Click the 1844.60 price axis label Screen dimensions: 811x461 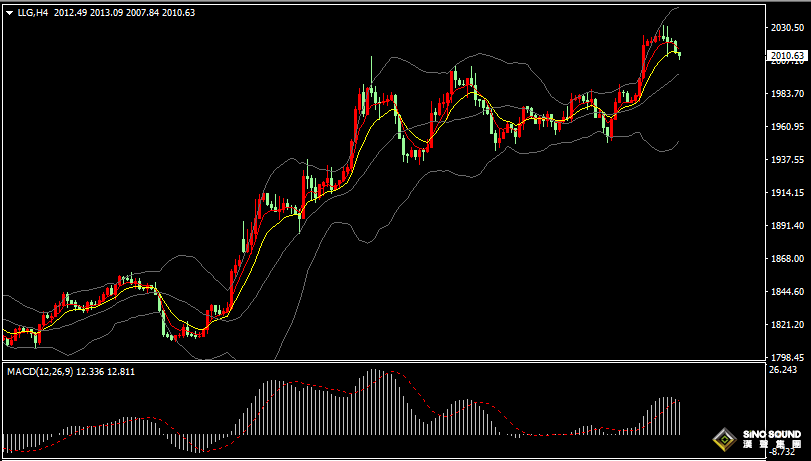pos(788,292)
